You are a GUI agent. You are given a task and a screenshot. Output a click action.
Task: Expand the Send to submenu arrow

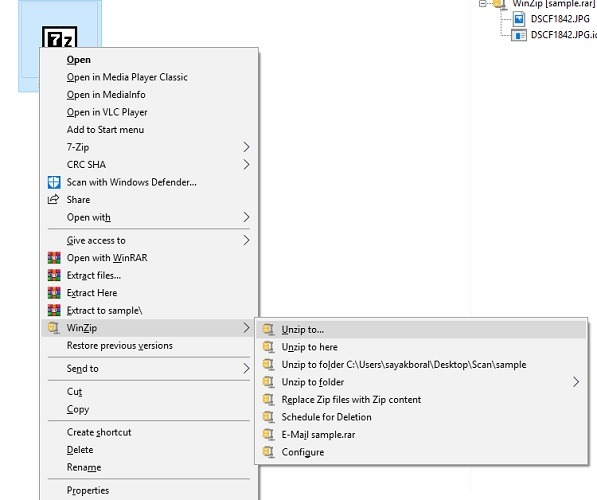[x=246, y=368]
